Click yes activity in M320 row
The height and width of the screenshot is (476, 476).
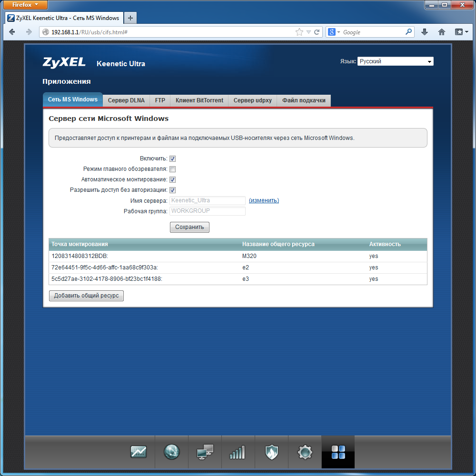pyautogui.click(x=373, y=256)
